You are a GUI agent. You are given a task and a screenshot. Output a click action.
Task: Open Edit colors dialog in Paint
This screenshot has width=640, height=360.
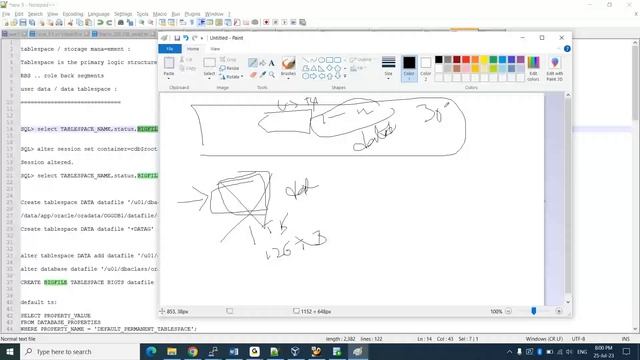click(533, 69)
